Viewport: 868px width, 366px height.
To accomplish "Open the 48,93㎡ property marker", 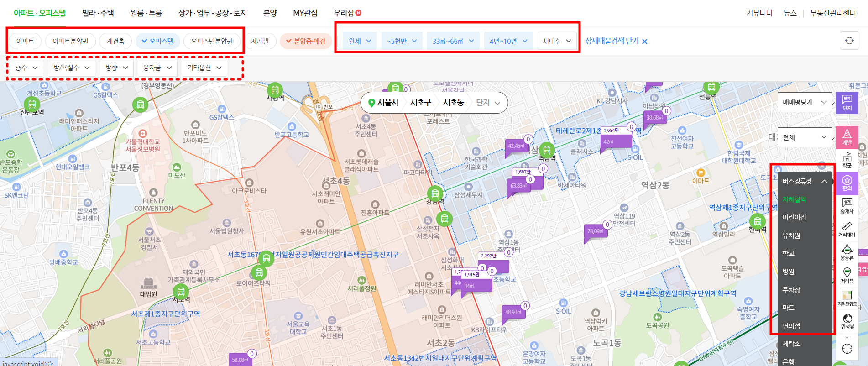I will tap(513, 312).
